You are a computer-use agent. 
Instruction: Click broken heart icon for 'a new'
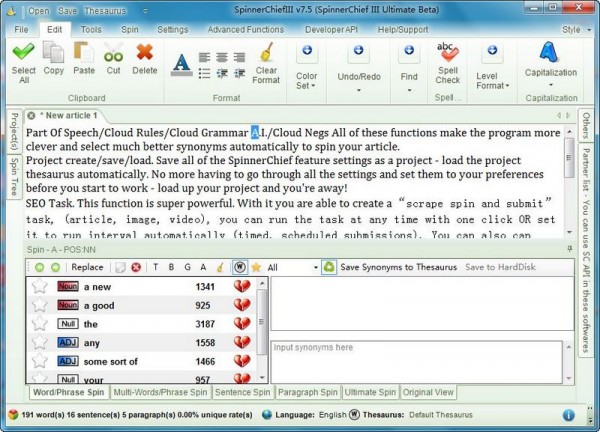[242, 286]
